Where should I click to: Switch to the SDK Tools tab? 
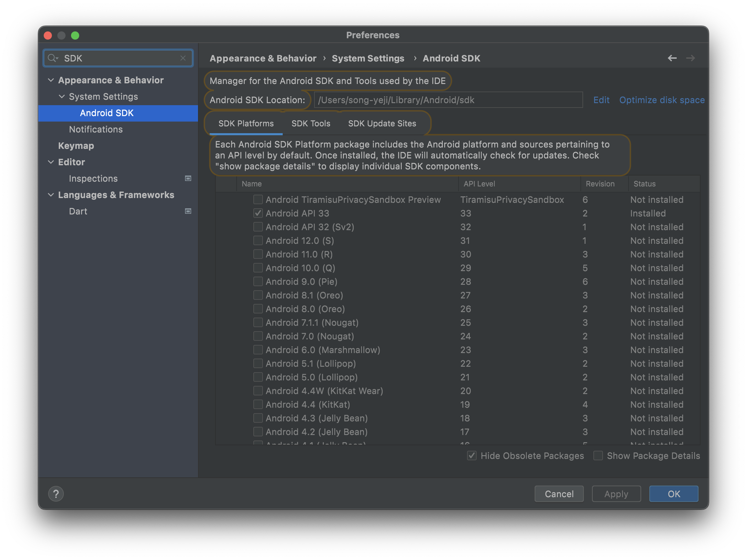tap(311, 123)
